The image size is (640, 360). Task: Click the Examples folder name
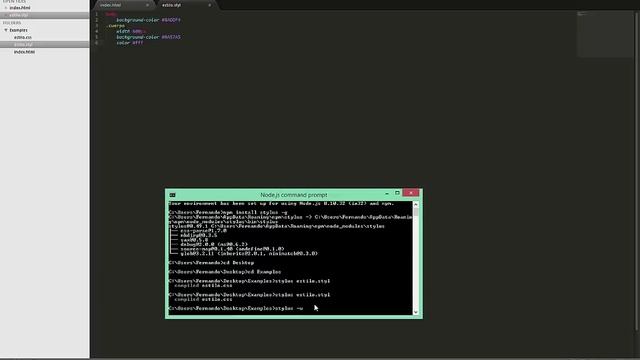tap(19, 30)
